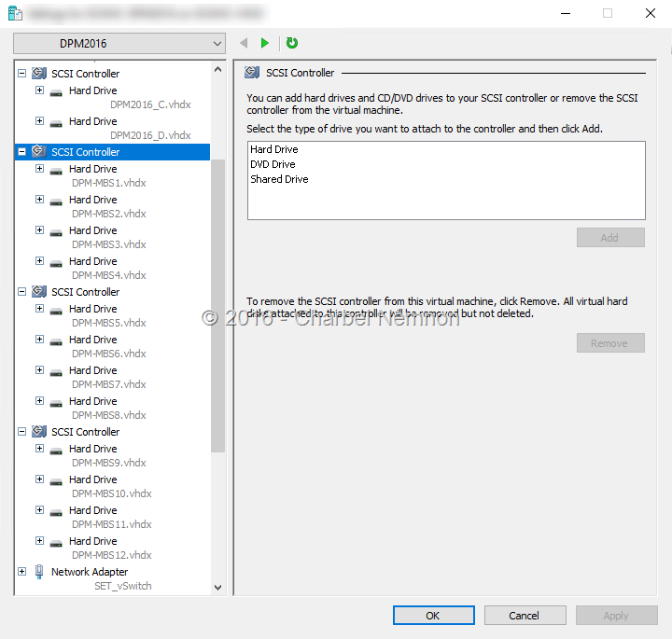Click the Apply button
This screenshot has height=639, width=672.
(x=616, y=616)
